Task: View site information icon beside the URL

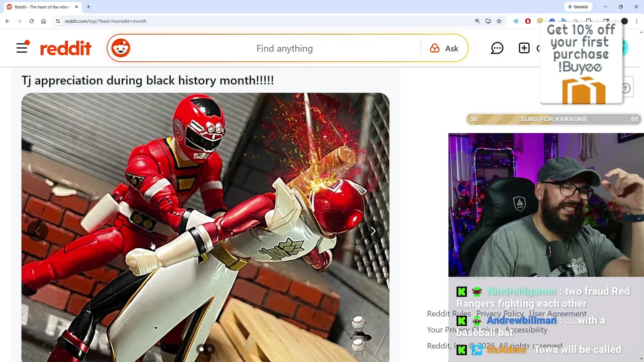Action: [x=58, y=21]
